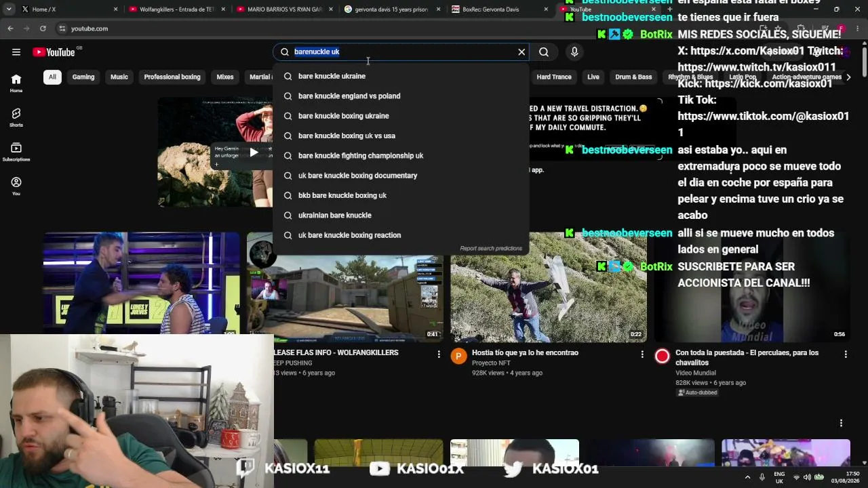Close the Wolfangkillers tab
Screen dimensions: 868x488
tap(223, 9)
